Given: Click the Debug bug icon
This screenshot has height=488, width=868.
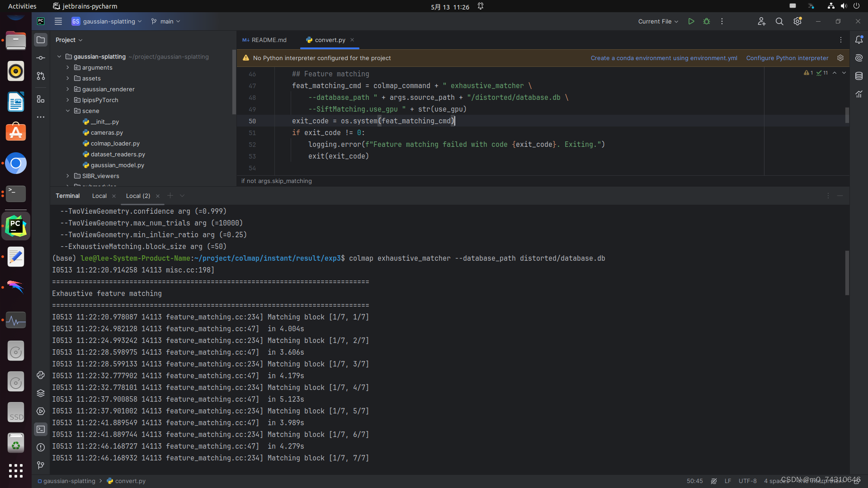Looking at the screenshot, I should click(x=706, y=21).
